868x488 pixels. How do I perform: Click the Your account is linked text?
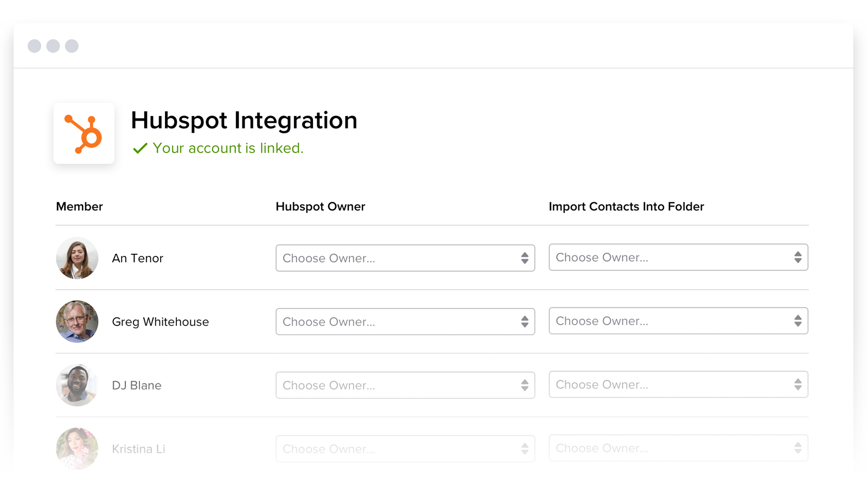(228, 148)
